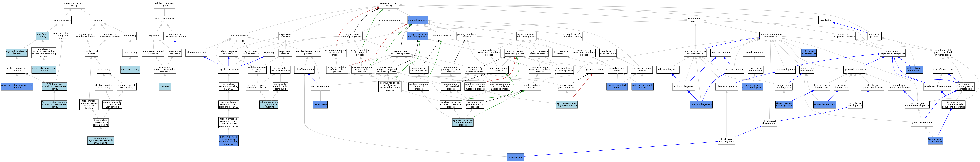Click the 'lipid metabolic process' node
Viewport: 980px width, 162px height.
coord(560,53)
